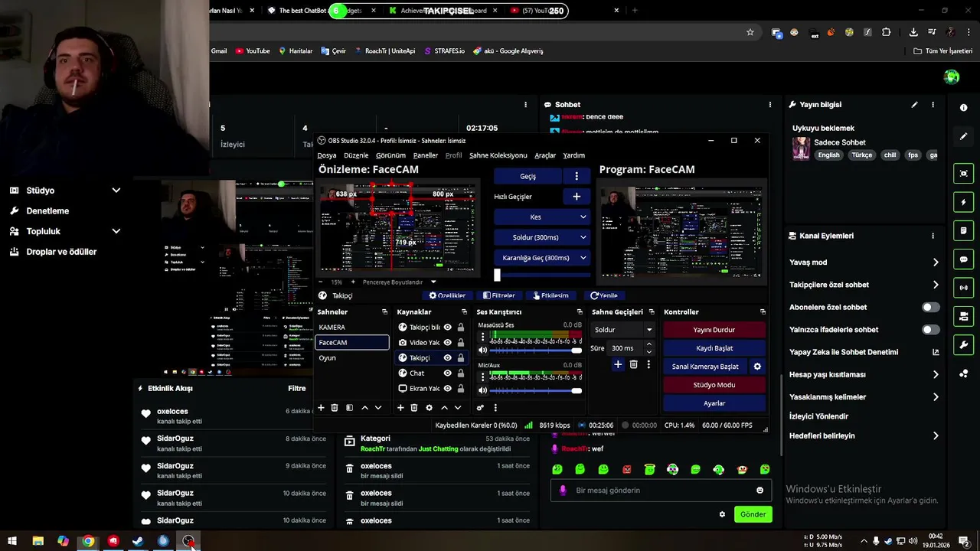Open Düzenle menu in OBS

pos(356,155)
